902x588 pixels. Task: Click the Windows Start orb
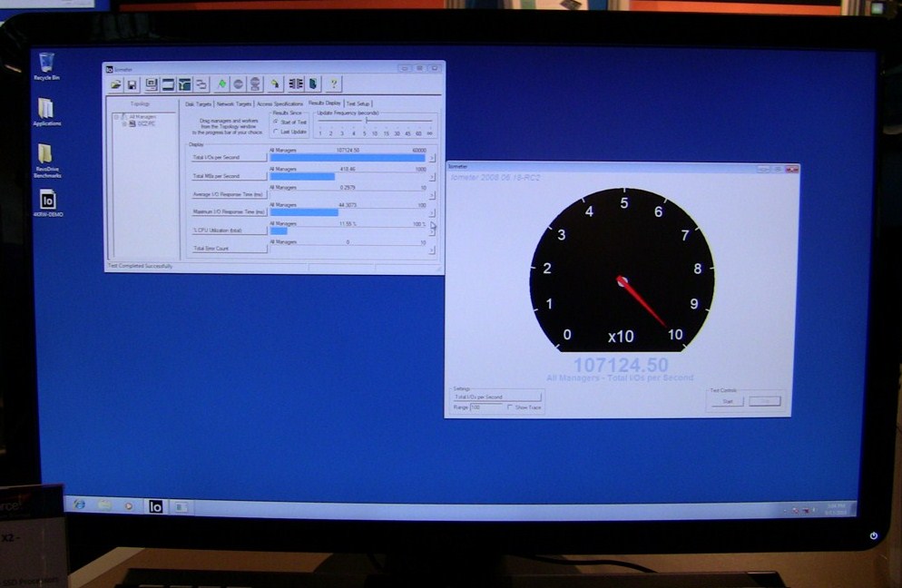coord(79,505)
